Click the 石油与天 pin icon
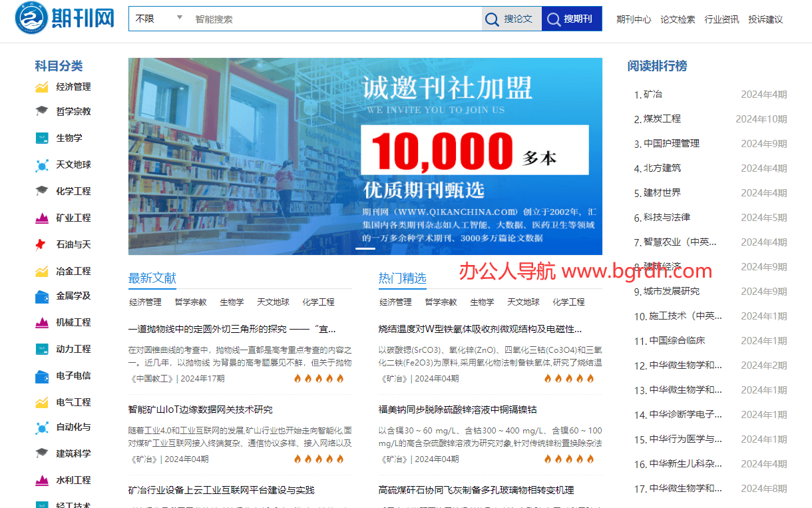The width and height of the screenshot is (812, 508). [x=42, y=245]
